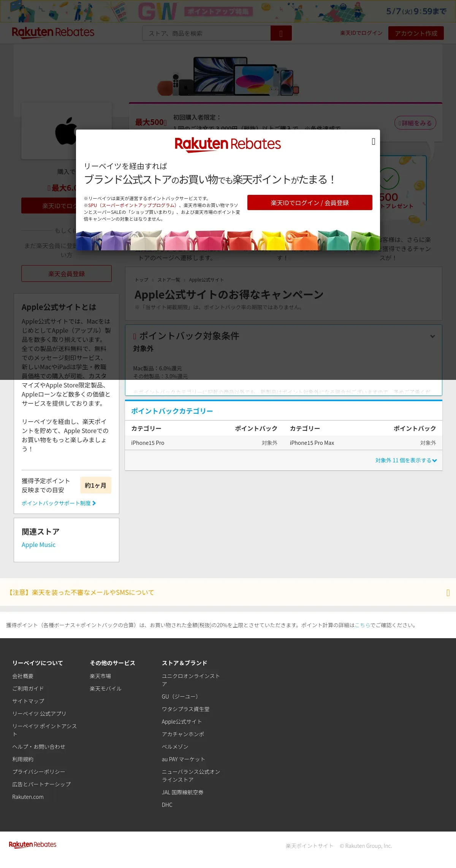Click the ストア一覧 breadcrumb link
456x868 pixels.
(169, 280)
